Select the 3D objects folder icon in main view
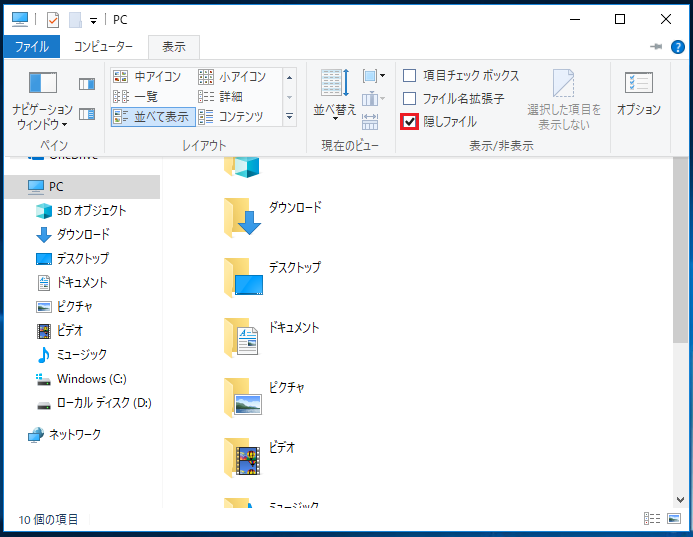 241,167
